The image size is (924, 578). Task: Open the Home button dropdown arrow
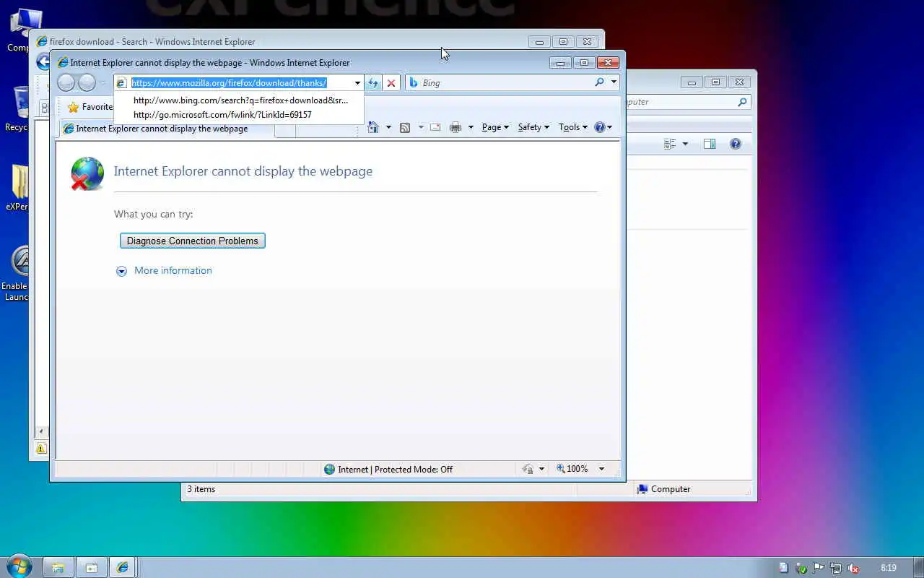pyautogui.click(x=388, y=127)
